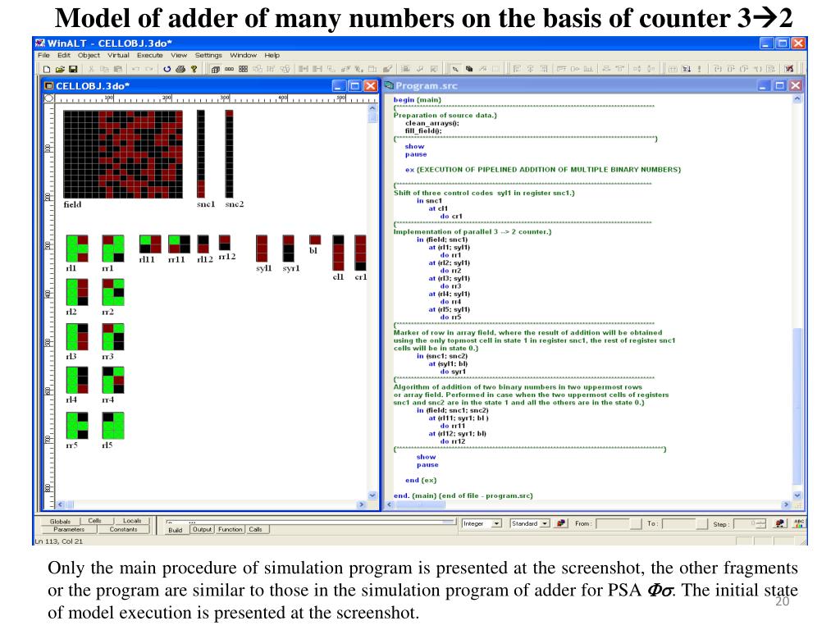Click the dark paint fill tool icon
The height and width of the screenshot is (630, 840).
(x=469, y=69)
